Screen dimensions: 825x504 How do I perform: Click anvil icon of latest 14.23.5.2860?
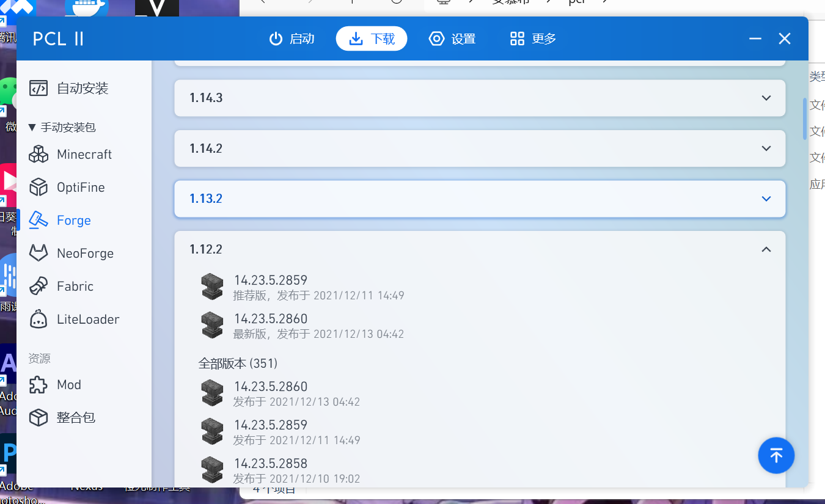[213, 325]
